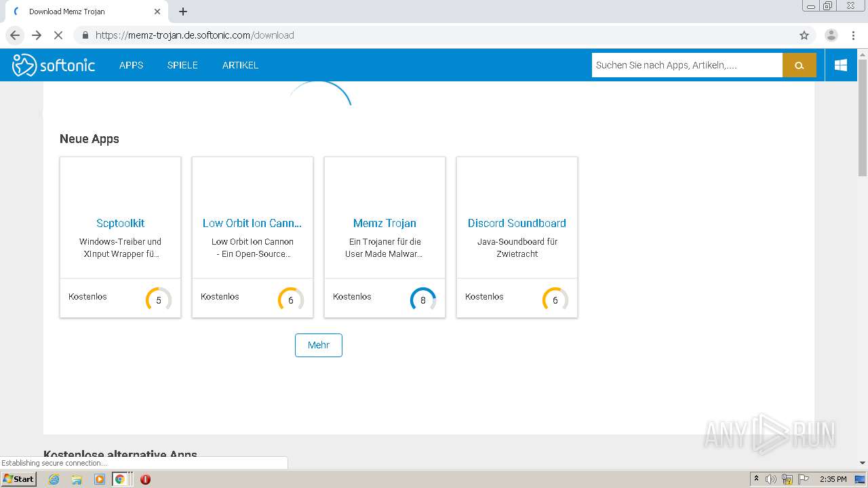Open File Explorer from taskbar

click(x=77, y=479)
